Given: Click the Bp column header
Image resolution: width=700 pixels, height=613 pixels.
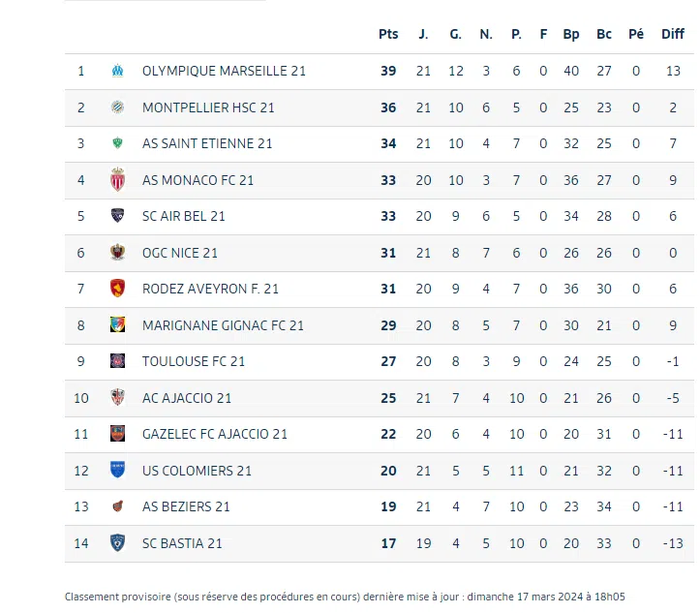Looking at the screenshot, I should [571, 34].
